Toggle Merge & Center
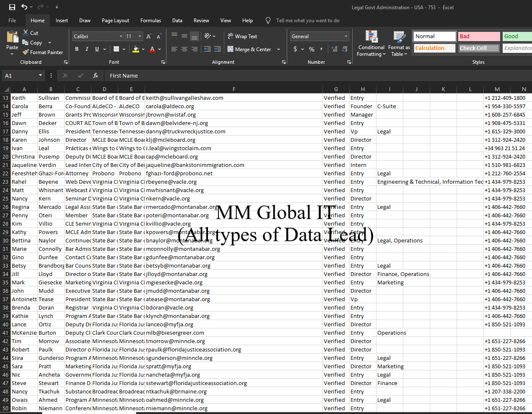This screenshot has width=532, height=414. [249, 49]
